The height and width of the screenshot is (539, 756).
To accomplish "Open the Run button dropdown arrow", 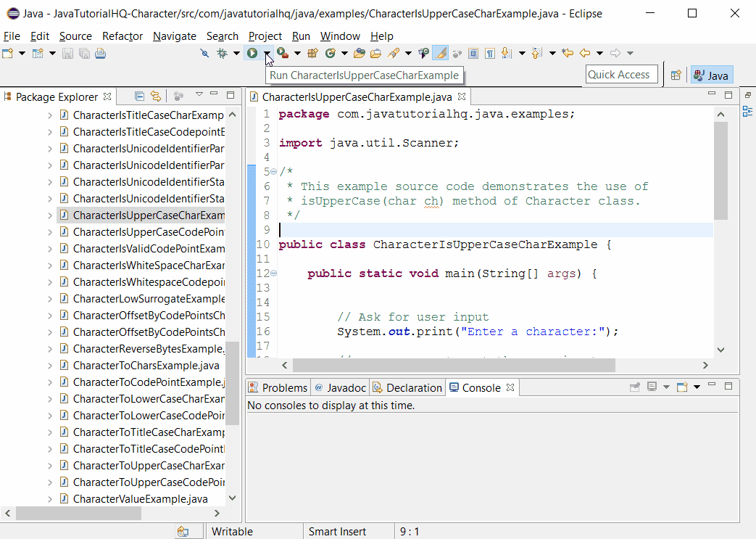I will (265, 52).
